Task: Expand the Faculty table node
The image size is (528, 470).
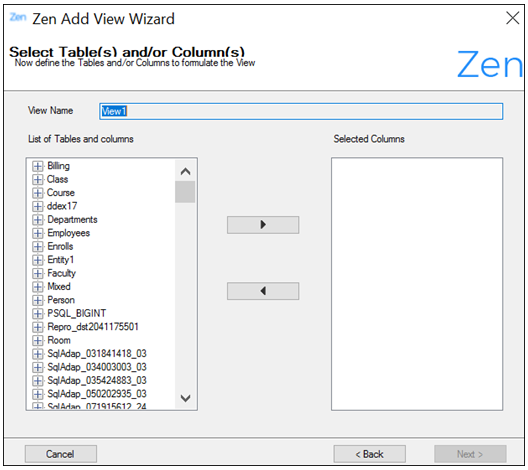Action: (x=38, y=273)
